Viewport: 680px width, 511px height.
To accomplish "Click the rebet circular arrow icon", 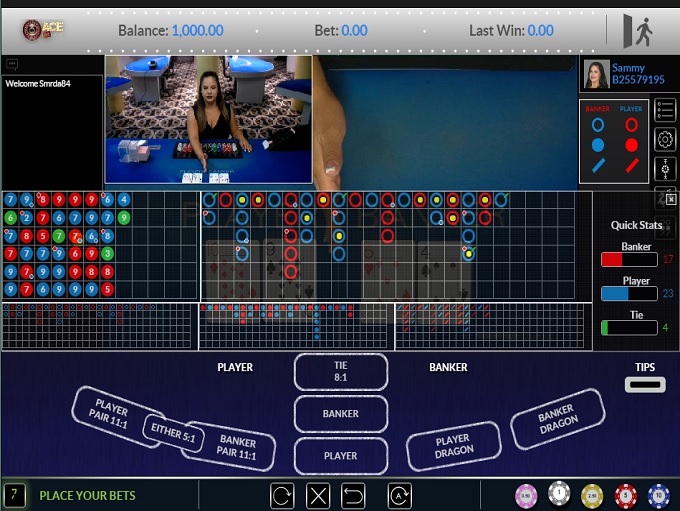I will (282, 495).
